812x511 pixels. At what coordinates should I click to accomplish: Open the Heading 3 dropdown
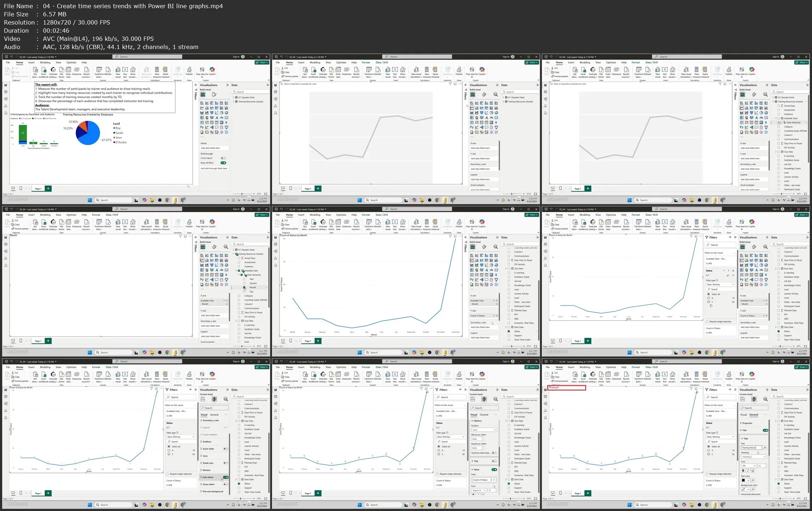pos(754,457)
